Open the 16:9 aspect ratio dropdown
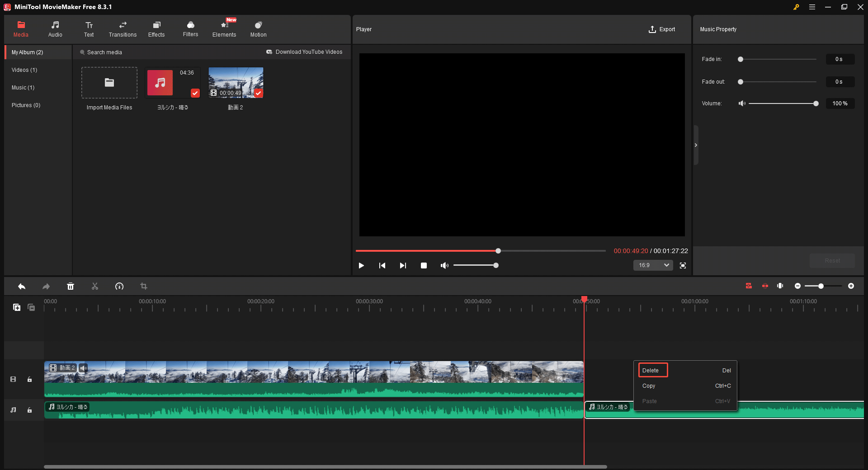 coord(652,265)
